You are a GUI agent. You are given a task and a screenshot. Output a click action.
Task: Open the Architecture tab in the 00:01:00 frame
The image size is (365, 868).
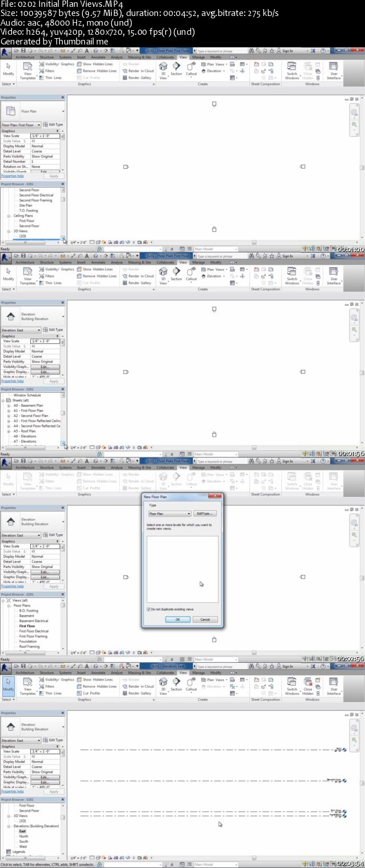25,57
